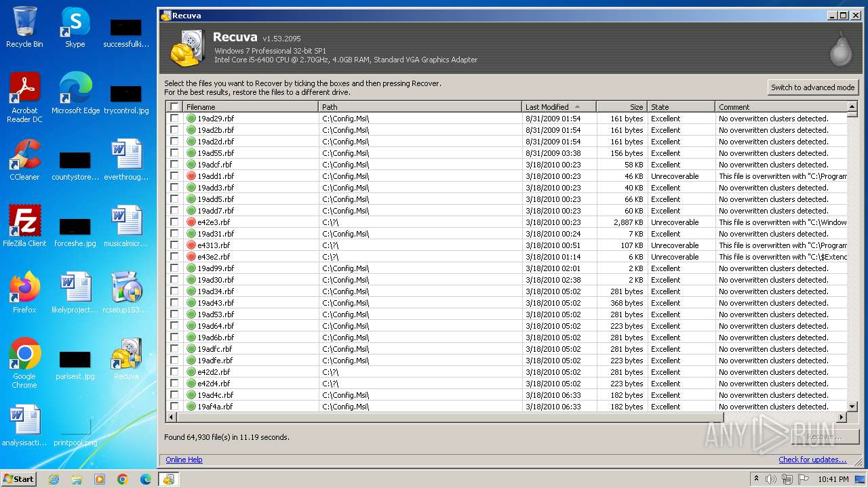This screenshot has height=488, width=868.
Task: Open the everthroug Word document icon
Action: tap(126, 160)
